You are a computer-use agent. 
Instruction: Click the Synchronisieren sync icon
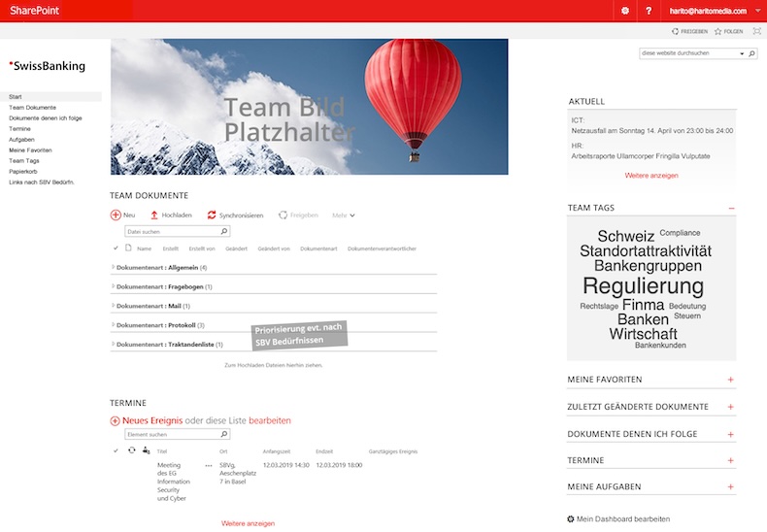211,215
